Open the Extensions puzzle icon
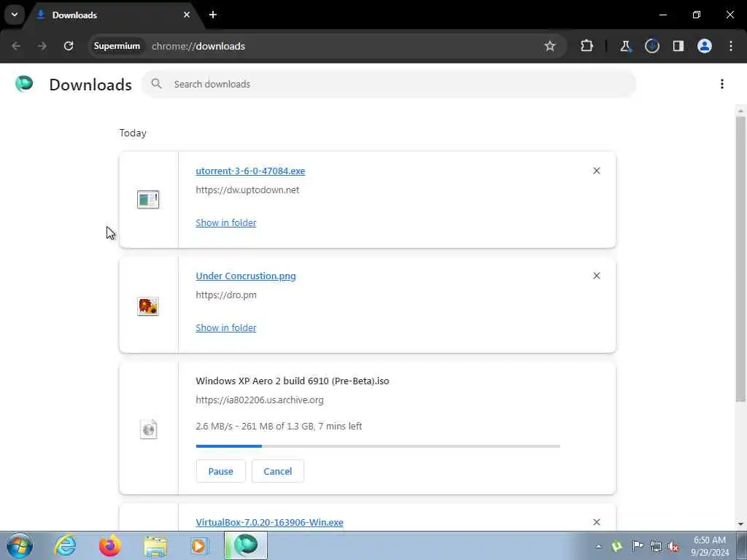Screen dimensions: 747x560 coord(587,46)
